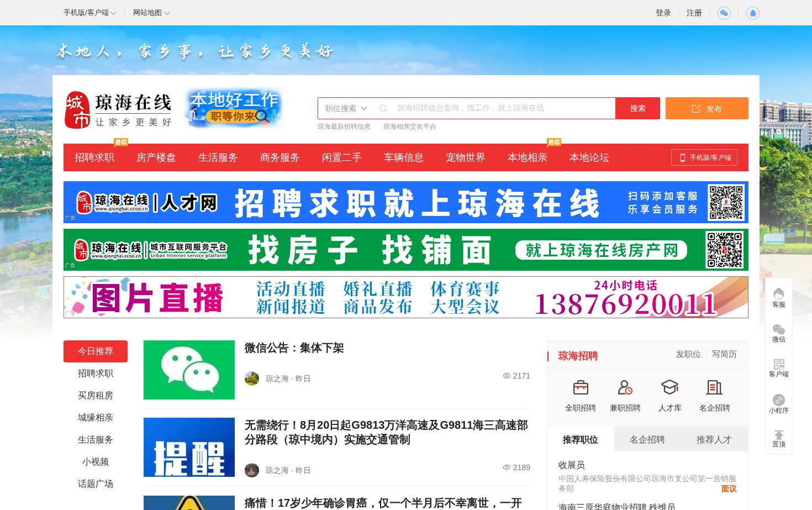812x510 pixels.
Task: Open 职位搜索 category dropdown
Action: point(346,108)
